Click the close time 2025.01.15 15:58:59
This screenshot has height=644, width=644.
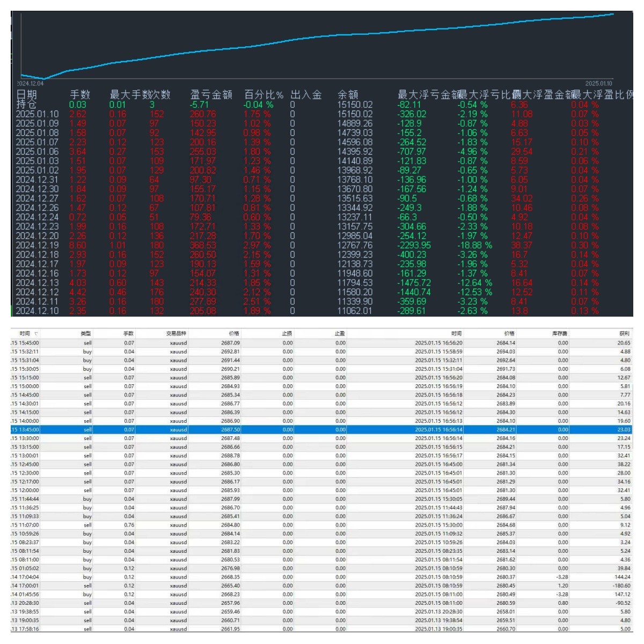pyautogui.click(x=438, y=352)
